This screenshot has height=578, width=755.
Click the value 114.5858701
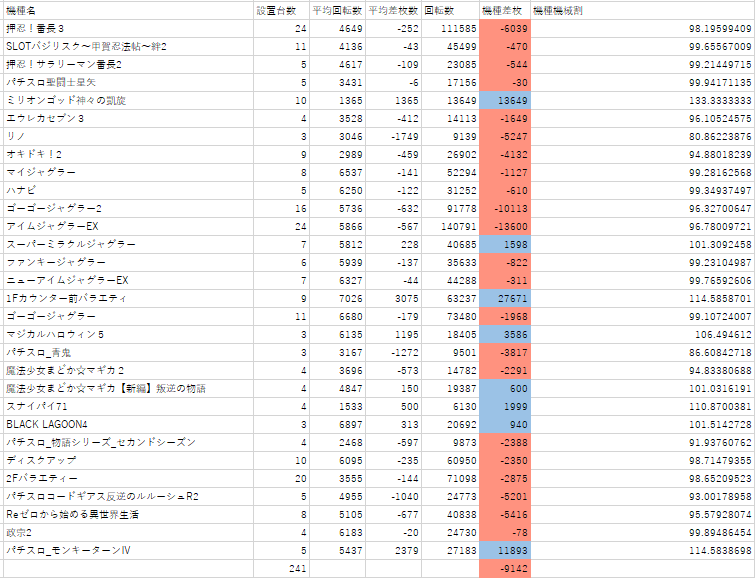[642, 299]
